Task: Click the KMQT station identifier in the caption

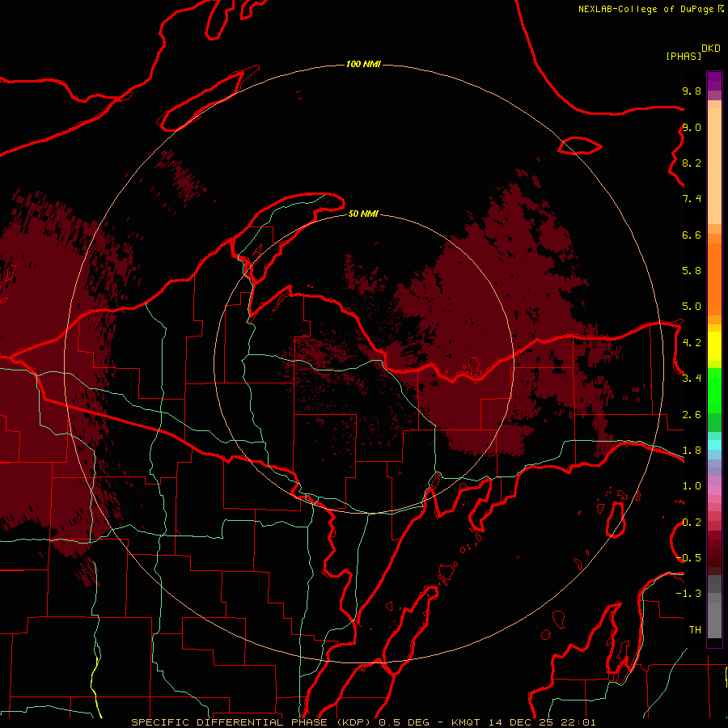Action: click(x=466, y=722)
